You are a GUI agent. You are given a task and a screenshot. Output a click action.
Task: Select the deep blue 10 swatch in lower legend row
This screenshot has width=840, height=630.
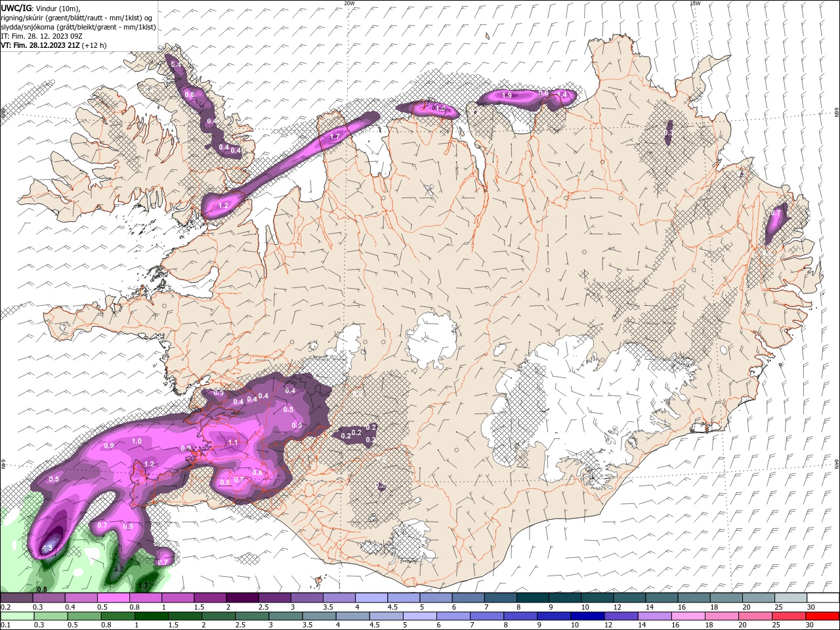[586, 616]
